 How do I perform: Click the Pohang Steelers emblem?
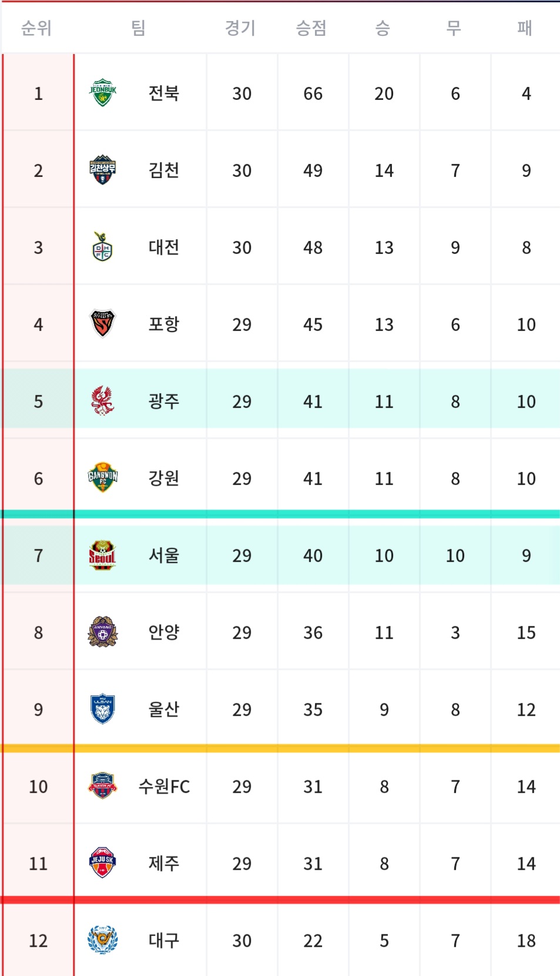tap(103, 324)
